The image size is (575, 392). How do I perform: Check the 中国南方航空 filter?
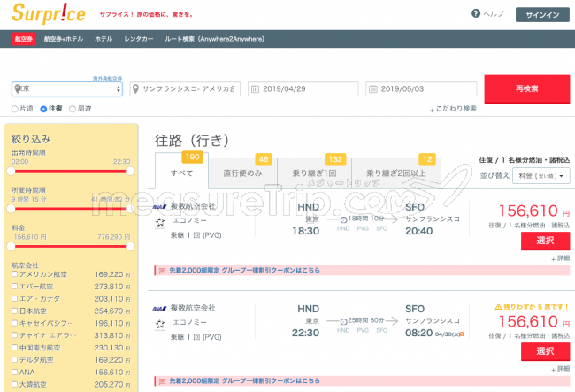(15, 347)
